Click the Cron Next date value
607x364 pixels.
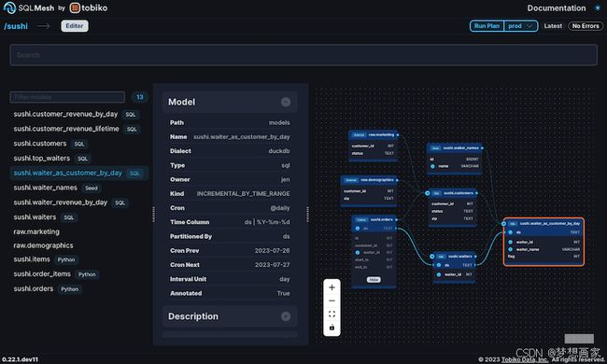(272, 265)
